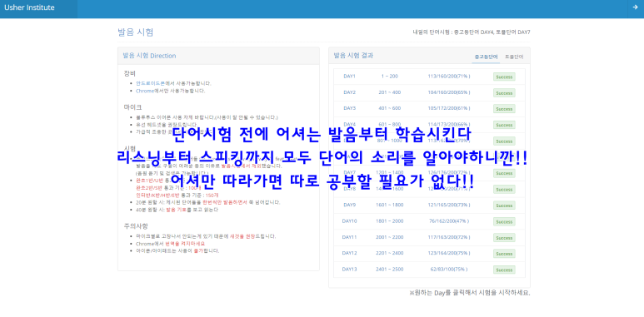Image resolution: width=644 pixels, height=317 pixels.
Task: Select the word range 1601 ~ 1800
Action: tap(389, 205)
